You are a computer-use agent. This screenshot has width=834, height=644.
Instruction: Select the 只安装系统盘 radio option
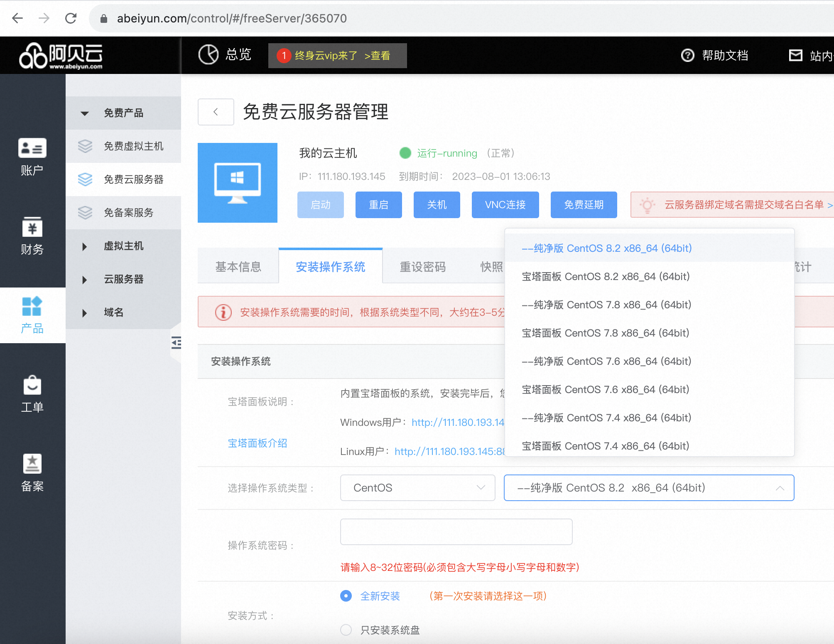click(346, 630)
